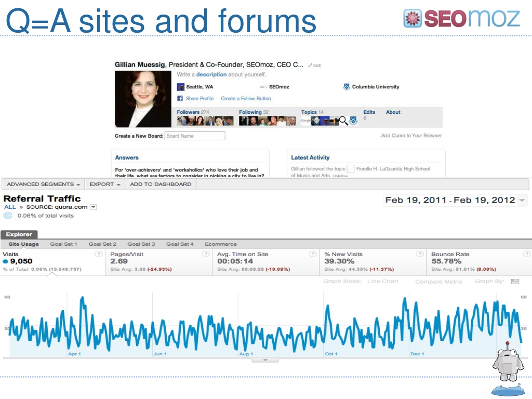Select the Goal Set 2 tab
Image resolution: width=532 pixels, height=399 pixels.
coord(102,244)
